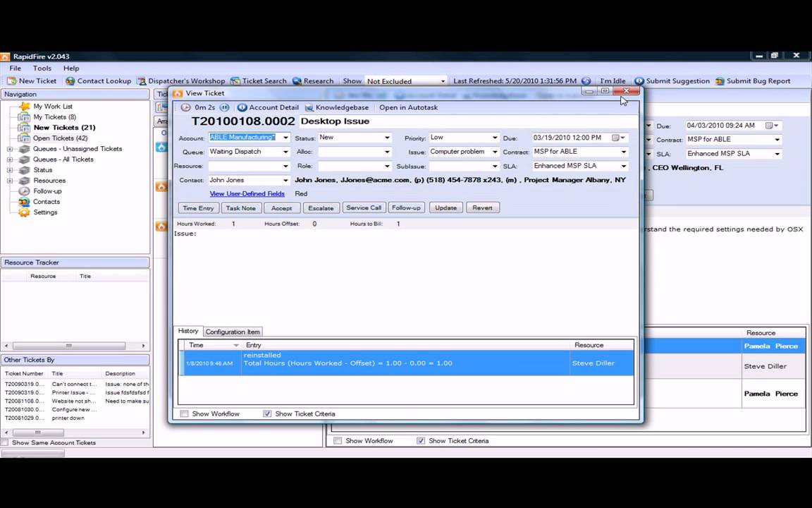The height and width of the screenshot is (508, 812).
Task: Click the I'm Idle toolbar button
Action: 613,81
